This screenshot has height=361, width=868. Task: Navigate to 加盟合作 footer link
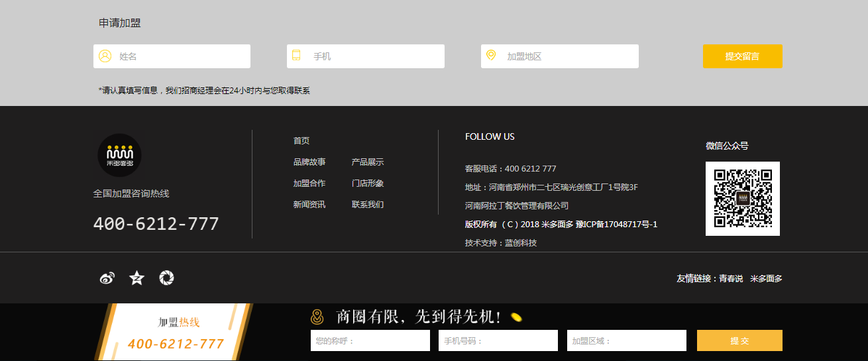309,183
